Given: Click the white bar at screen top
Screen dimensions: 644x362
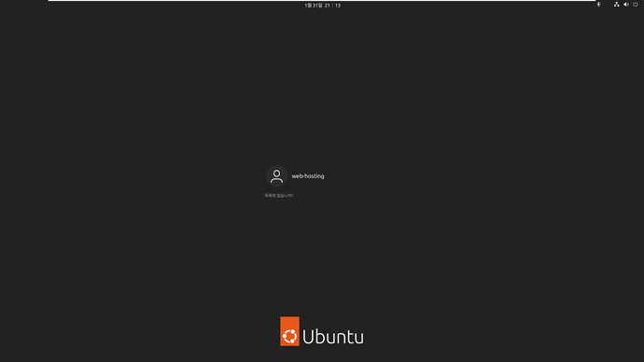Looking at the screenshot, I should pos(322,0).
